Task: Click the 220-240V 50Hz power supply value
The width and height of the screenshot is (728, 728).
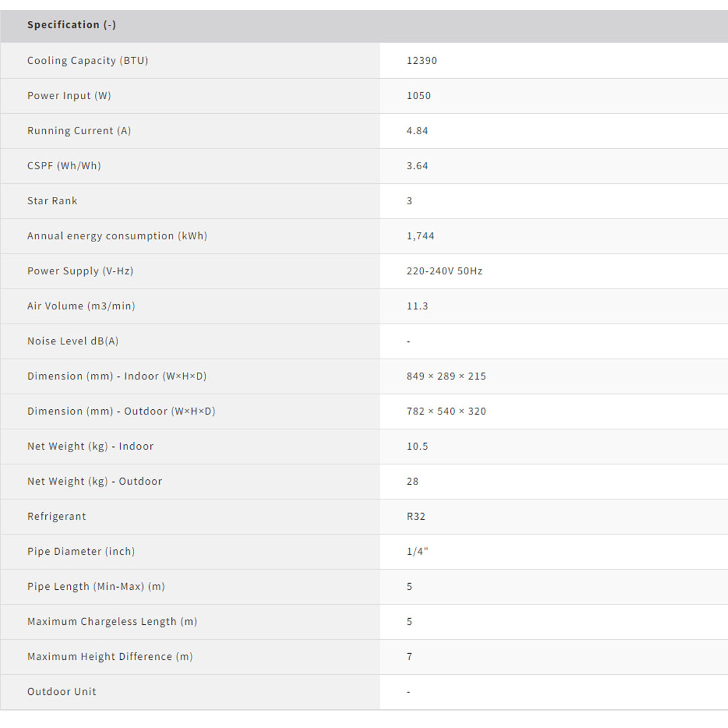Action: point(444,271)
